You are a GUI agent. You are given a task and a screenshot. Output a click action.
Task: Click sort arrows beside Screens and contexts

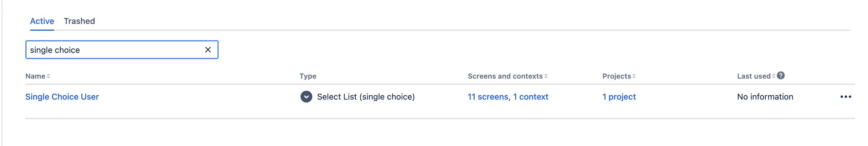[x=546, y=76]
